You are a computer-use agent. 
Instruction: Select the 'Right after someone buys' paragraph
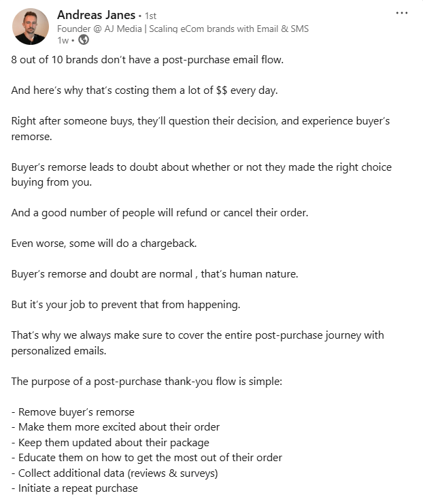pos(201,129)
